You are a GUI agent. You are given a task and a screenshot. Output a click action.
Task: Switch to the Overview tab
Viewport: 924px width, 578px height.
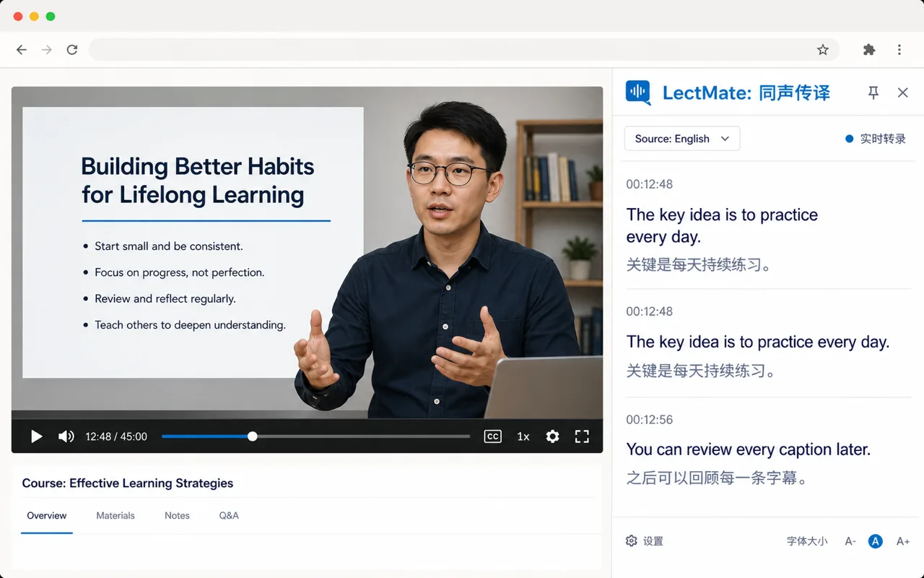click(x=47, y=516)
